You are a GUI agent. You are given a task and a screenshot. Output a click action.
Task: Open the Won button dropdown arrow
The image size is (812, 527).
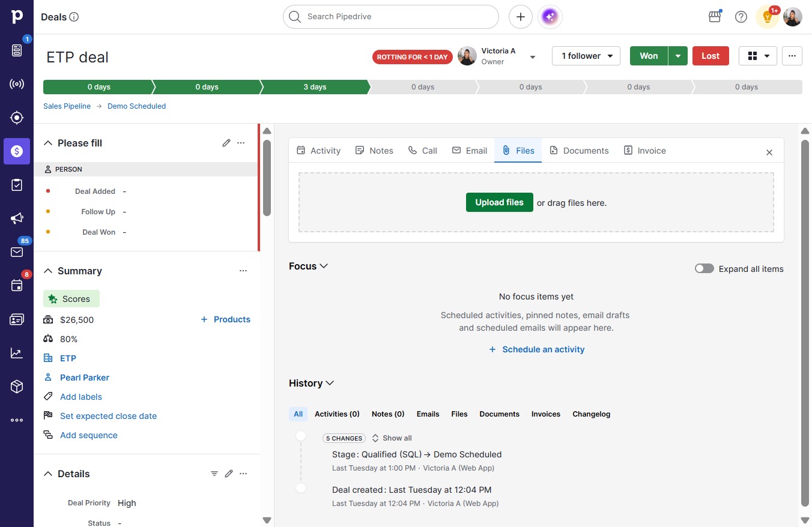click(678, 56)
